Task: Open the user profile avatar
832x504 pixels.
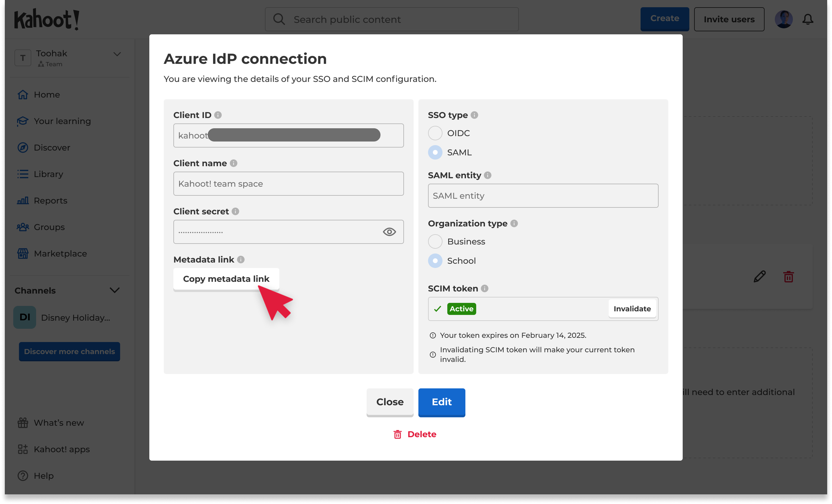Action: click(x=784, y=19)
